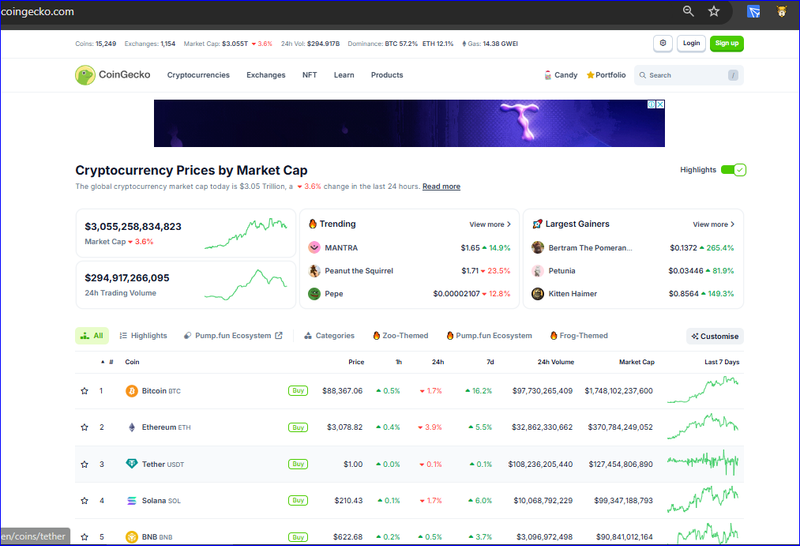Click the Petunia coin icon
The height and width of the screenshot is (546, 800).
point(538,270)
